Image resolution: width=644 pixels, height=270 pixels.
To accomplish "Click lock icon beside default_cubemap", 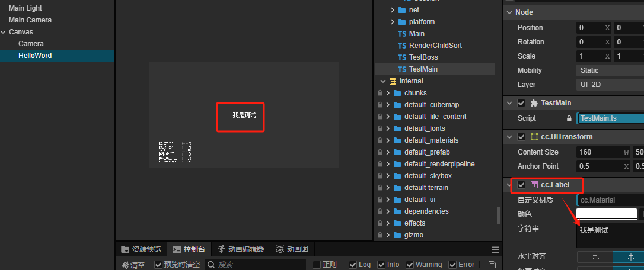I will pos(380,105).
